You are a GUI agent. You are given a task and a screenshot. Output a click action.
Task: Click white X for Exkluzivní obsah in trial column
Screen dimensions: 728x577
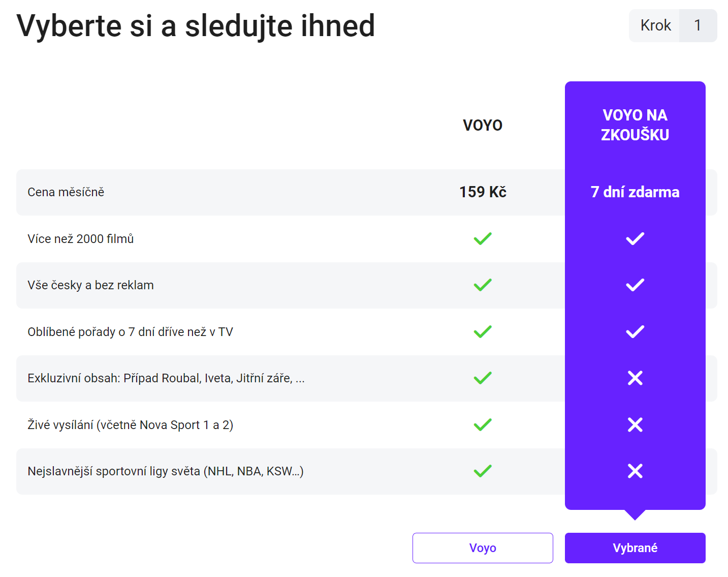coord(635,378)
